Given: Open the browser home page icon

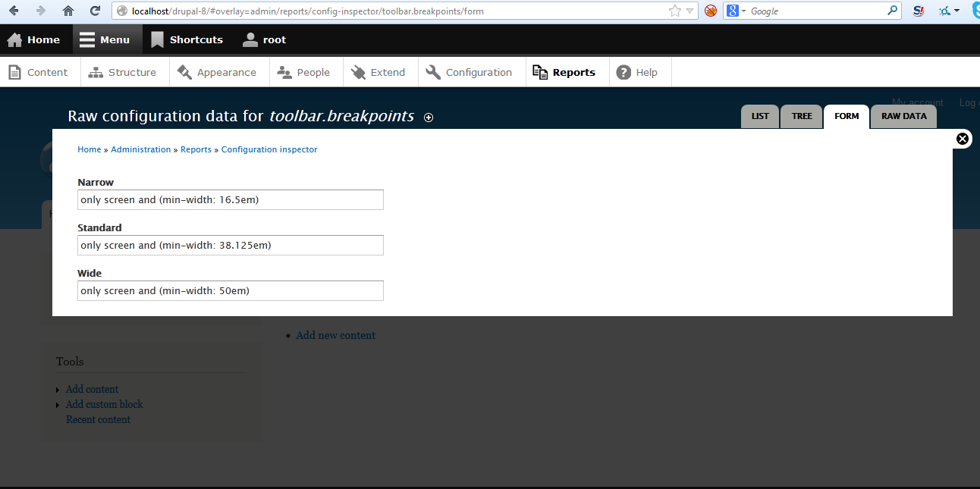Looking at the screenshot, I should coord(68,11).
